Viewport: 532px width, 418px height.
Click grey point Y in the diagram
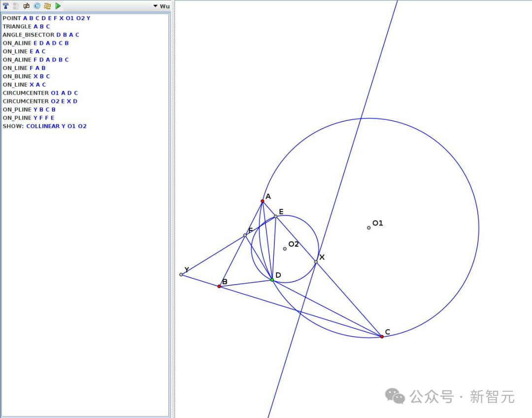click(x=181, y=275)
